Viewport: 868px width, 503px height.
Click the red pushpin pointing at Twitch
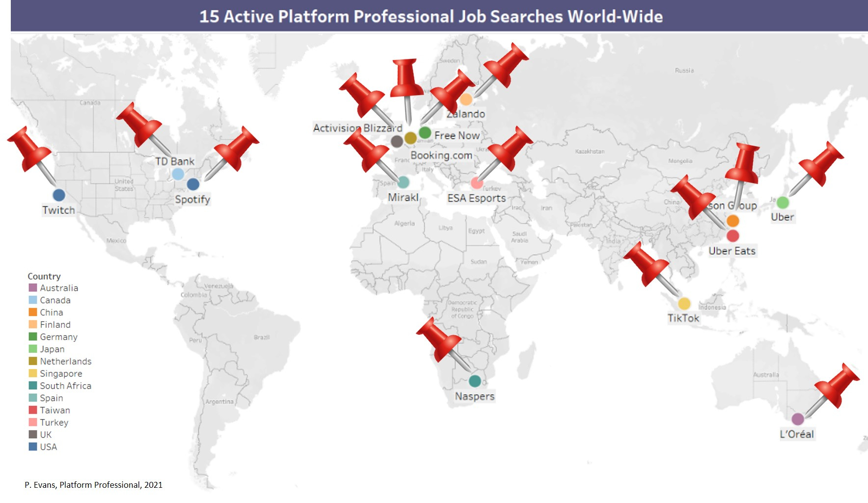[31, 155]
